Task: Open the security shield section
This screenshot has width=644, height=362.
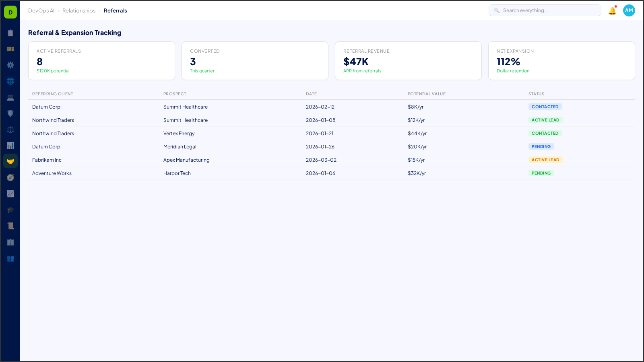Action: pyautogui.click(x=10, y=113)
